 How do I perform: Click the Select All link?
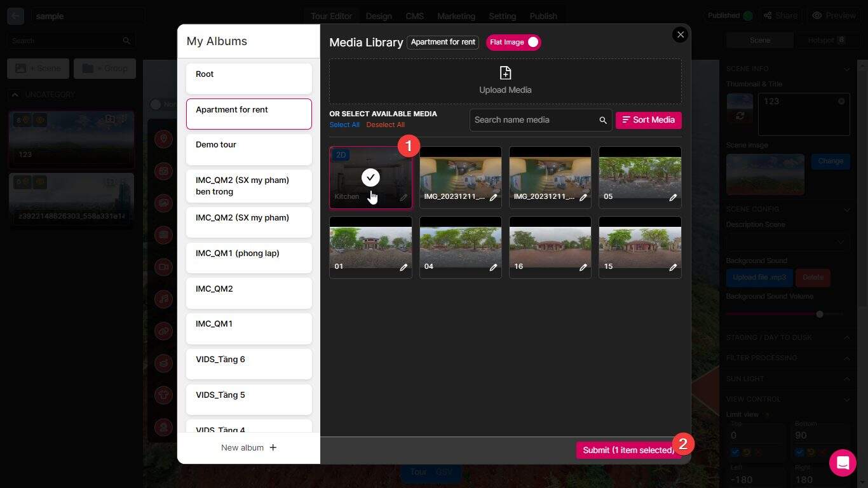coord(344,125)
